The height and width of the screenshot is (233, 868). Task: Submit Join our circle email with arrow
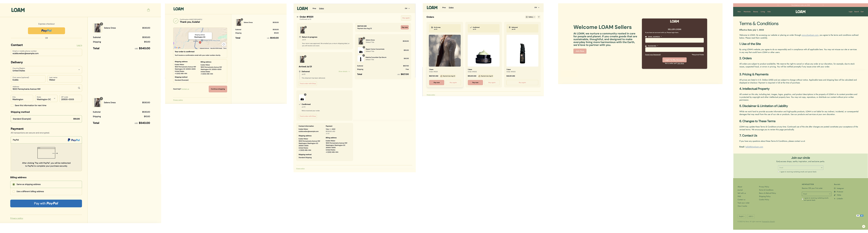pyautogui.click(x=822, y=167)
